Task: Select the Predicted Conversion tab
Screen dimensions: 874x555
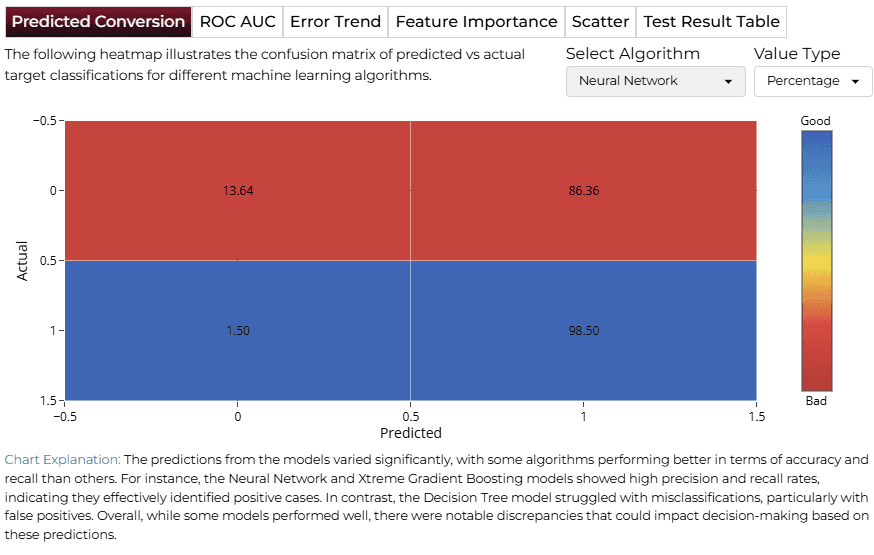Action: tap(98, 22)
